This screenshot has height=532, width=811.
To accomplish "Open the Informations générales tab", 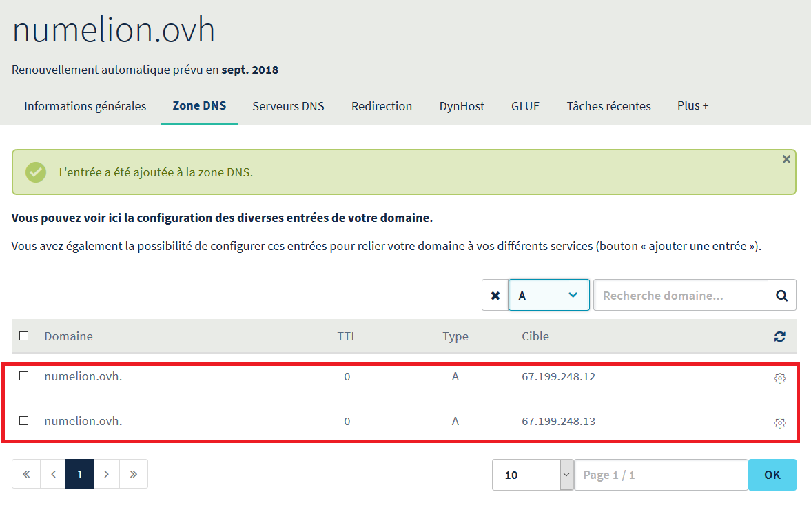I will [85, 106].
